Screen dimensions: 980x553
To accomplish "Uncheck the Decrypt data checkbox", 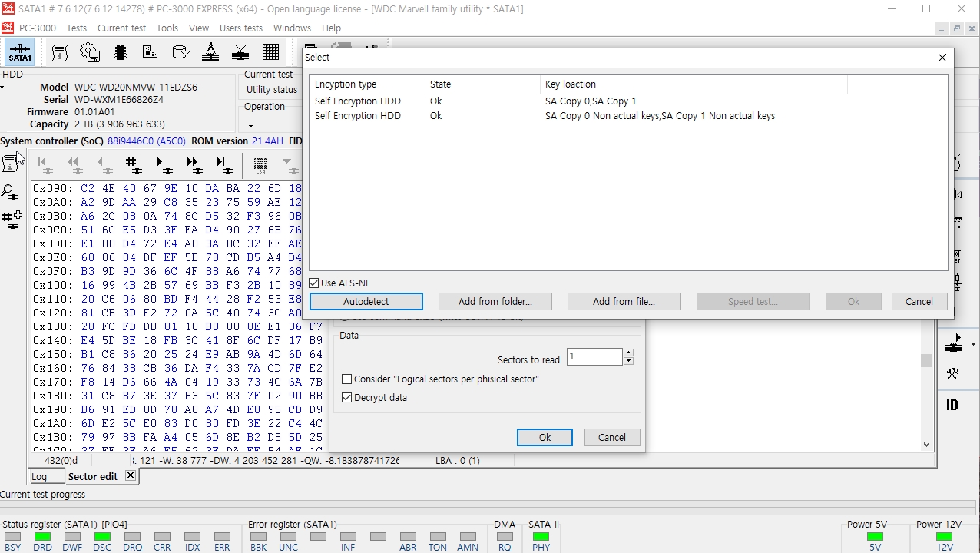I will pos(347,398).
